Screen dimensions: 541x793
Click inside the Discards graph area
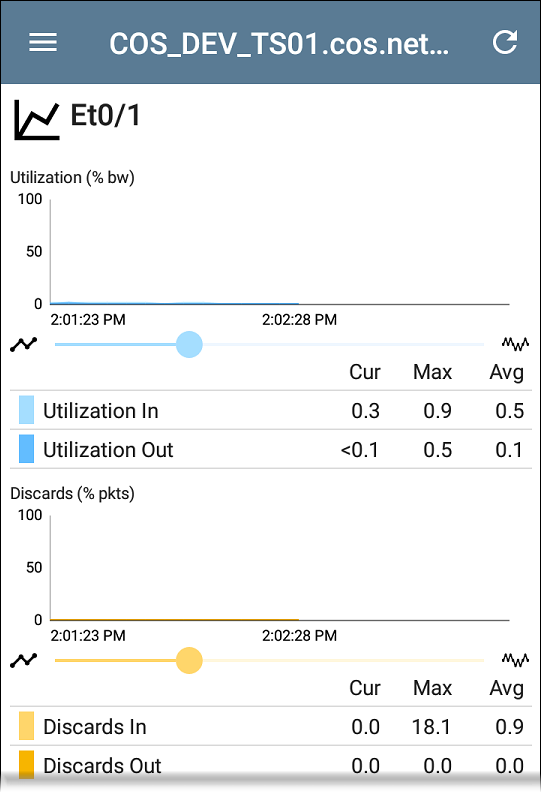[x=280, y=567]
